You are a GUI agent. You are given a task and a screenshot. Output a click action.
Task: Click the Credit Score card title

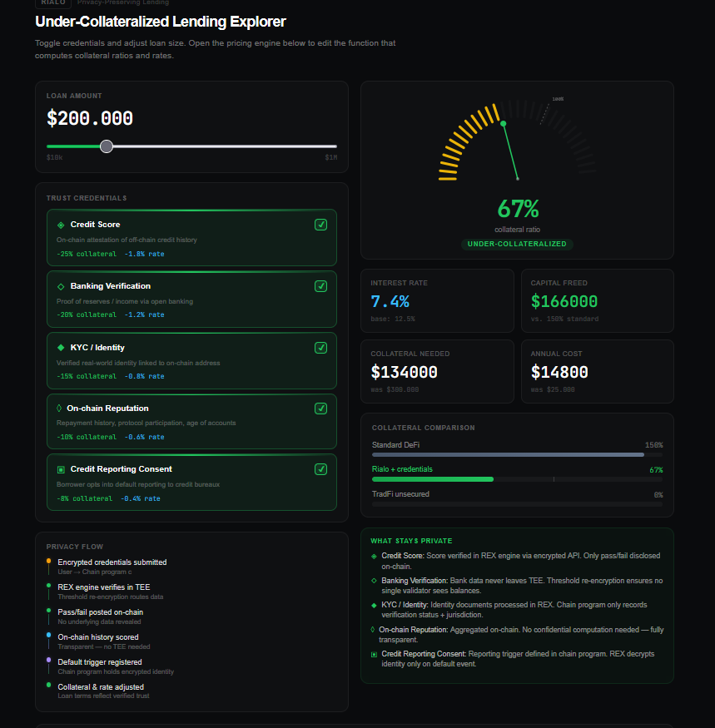tap(95, 225)
